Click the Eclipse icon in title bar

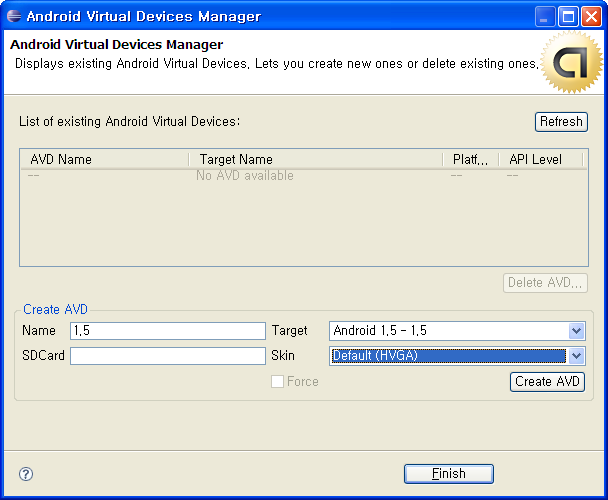coord(14,16)
